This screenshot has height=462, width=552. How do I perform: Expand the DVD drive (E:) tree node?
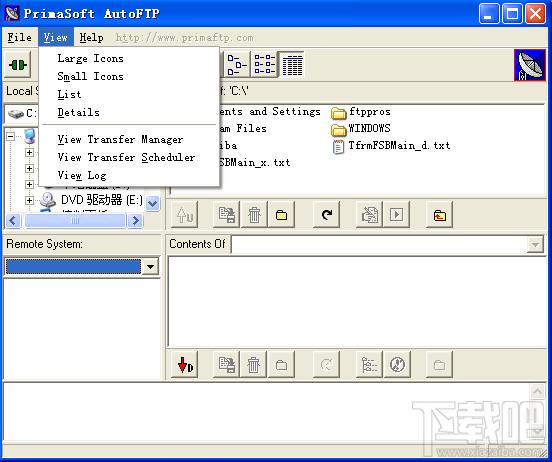point(29,200)
